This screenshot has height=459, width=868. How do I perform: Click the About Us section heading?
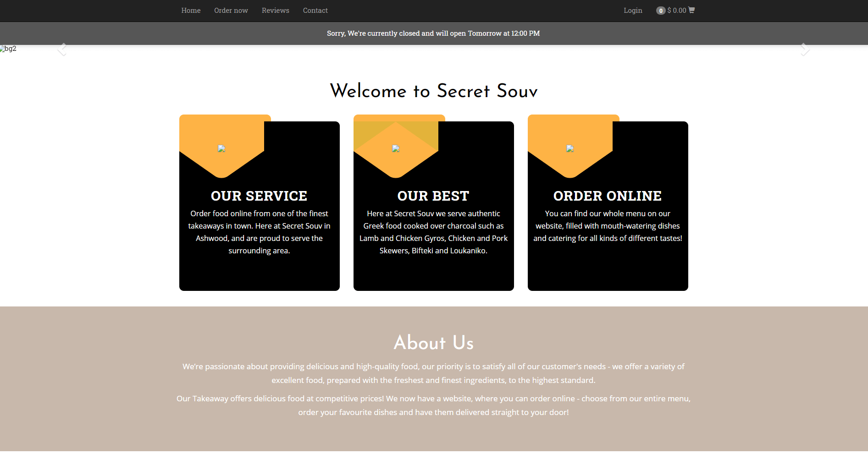pos(433,343)
